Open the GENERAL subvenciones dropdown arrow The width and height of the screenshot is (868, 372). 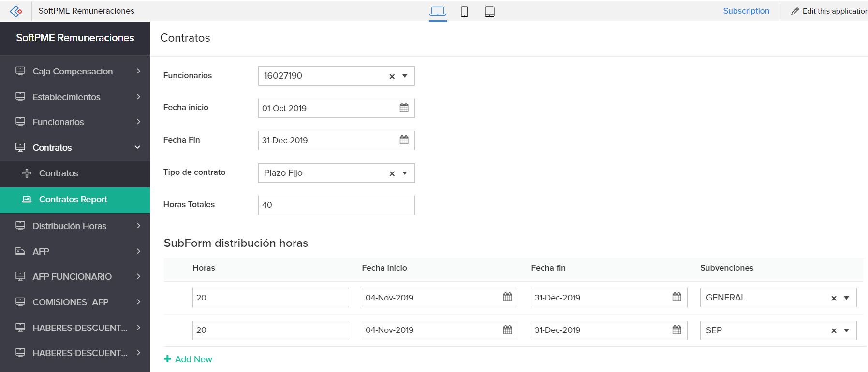(846, 298)
